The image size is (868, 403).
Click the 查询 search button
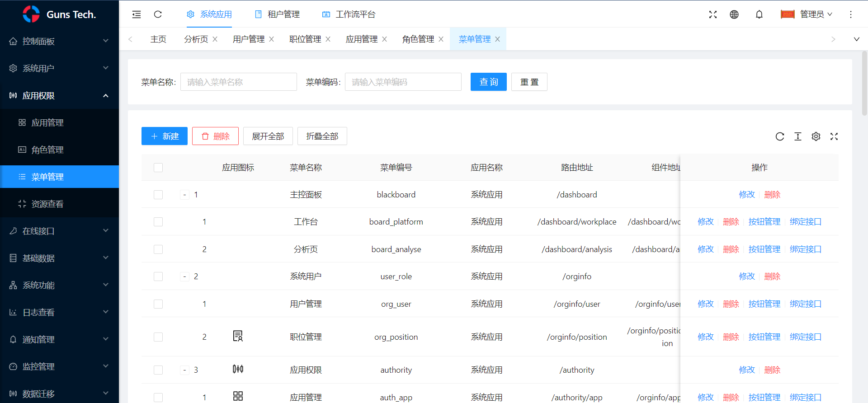tap(489, 82)
